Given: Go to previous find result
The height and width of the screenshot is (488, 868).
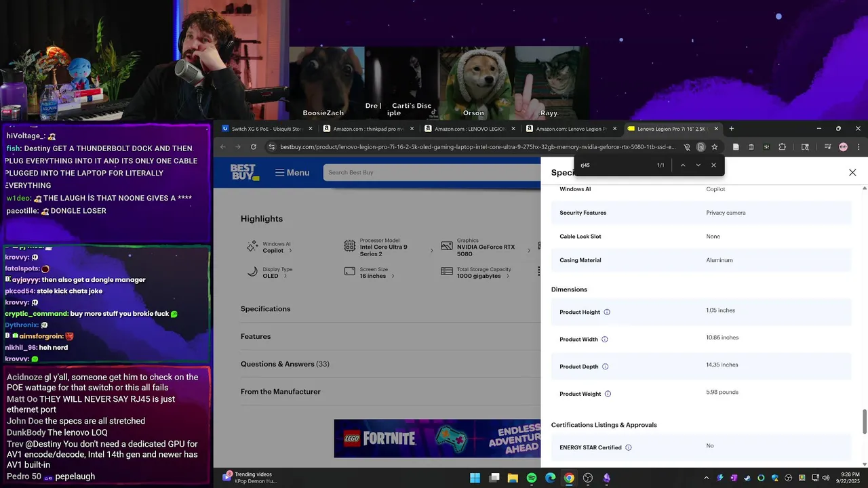Looking at the screenshot, I should click(x=683, y=165).
